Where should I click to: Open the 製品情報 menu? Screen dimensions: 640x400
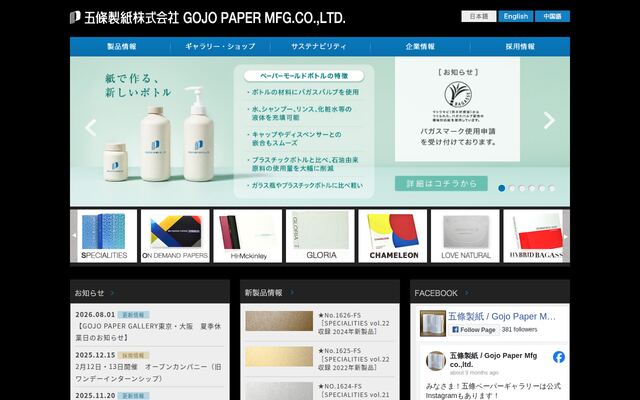tap(121, 47)
